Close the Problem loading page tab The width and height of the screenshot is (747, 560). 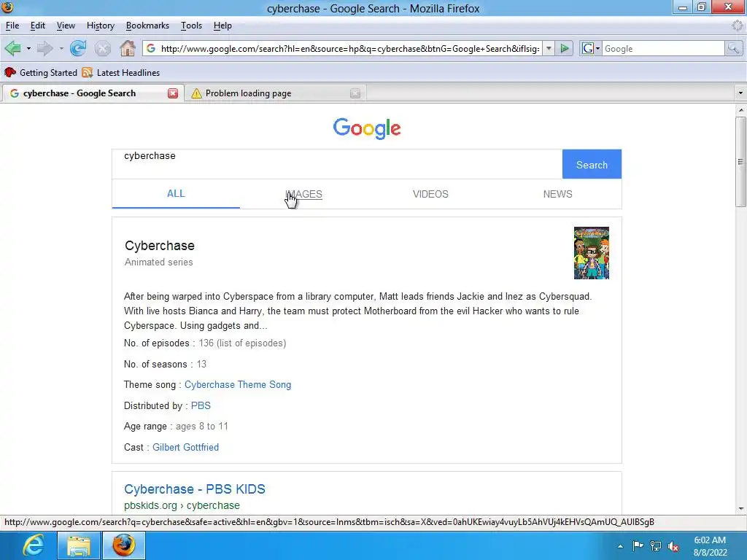click(x=355, y=93)
